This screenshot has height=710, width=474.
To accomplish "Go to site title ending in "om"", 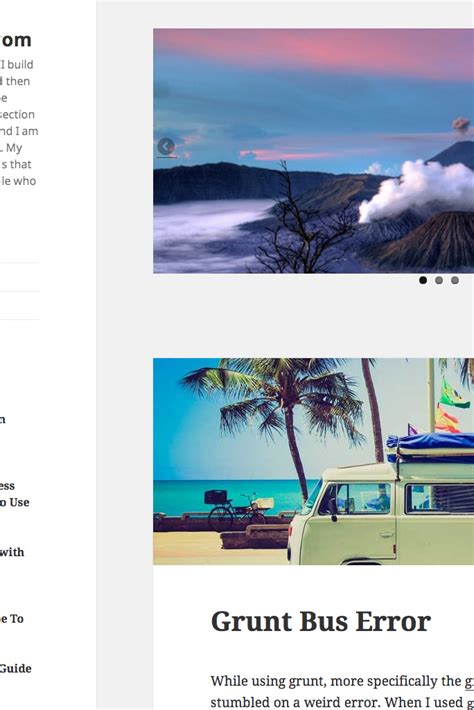I will click(15, 40).
